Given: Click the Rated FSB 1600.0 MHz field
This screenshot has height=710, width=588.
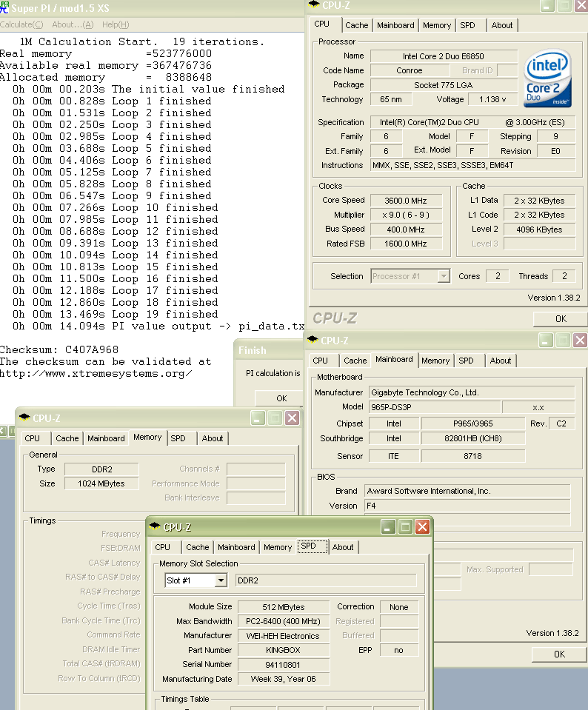Looking at the screenshot, I should tap(405, 244).
